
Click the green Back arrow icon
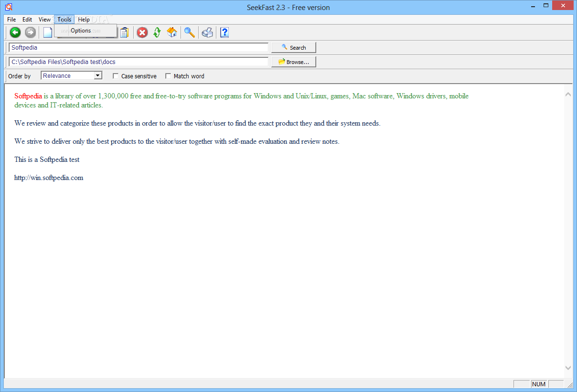[15, 32]
